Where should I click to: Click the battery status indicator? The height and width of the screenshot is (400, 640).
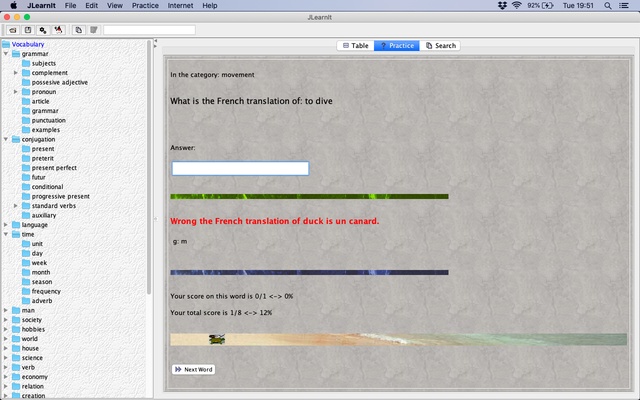tap(540, 5)
